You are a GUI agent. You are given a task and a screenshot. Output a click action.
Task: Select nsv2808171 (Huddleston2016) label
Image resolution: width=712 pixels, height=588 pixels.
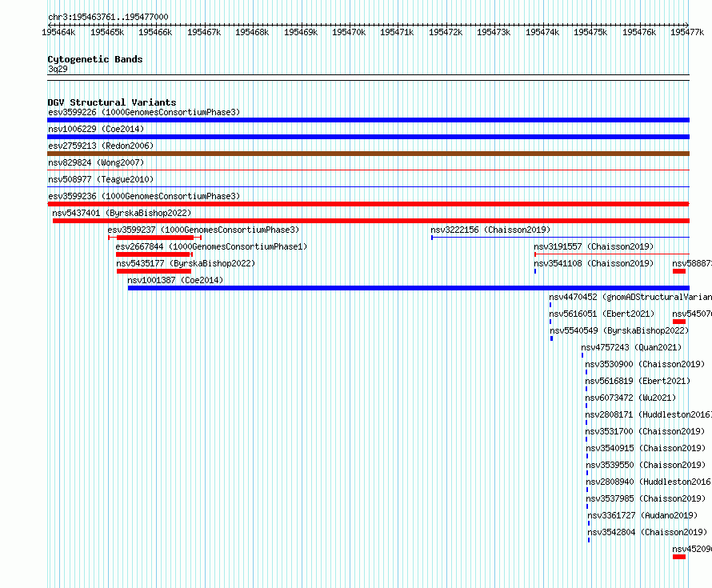649,414
